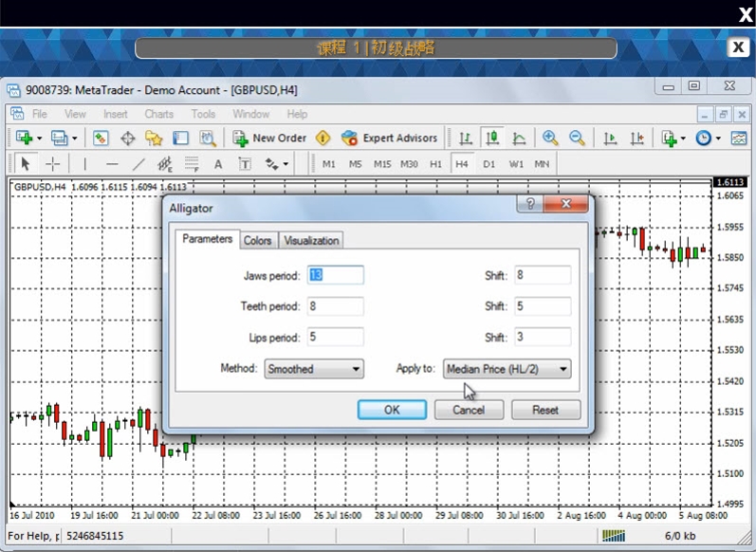Open the Periods clock icon
The height and width of the screenshot is (552, 756).
[704, 138]
